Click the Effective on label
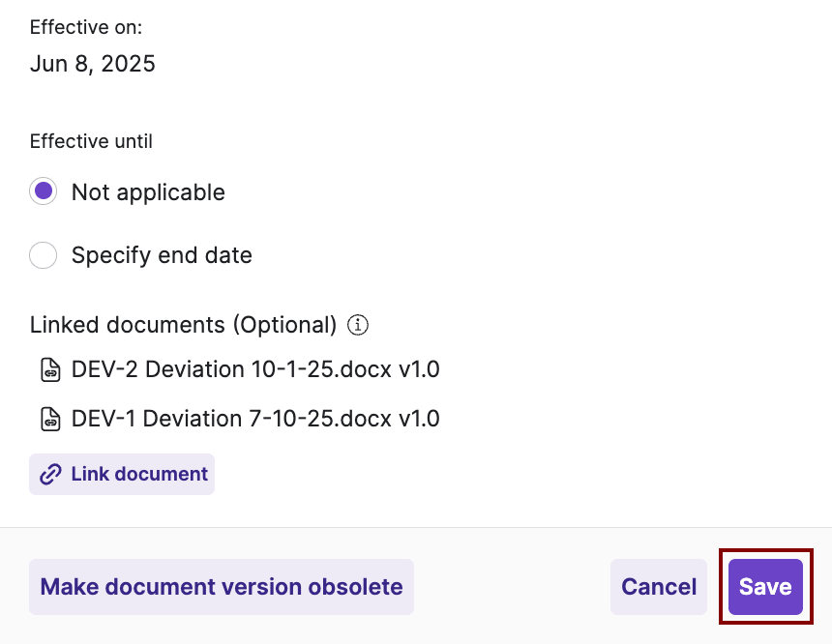This screenshot has width=832, height=644. (x=86, y=27)
